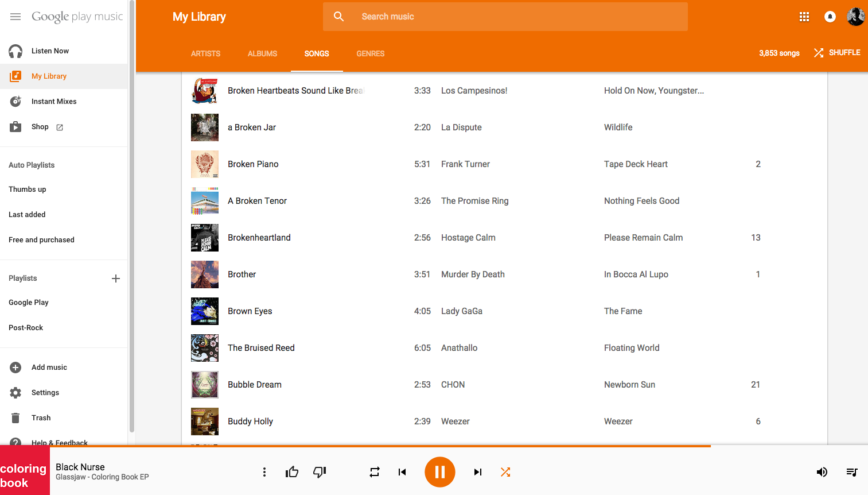Click album art for a Broken Jar

coord(205,127)
